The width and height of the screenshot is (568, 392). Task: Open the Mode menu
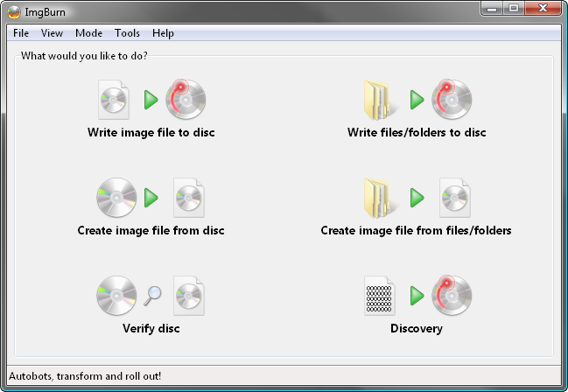point(88,33)
